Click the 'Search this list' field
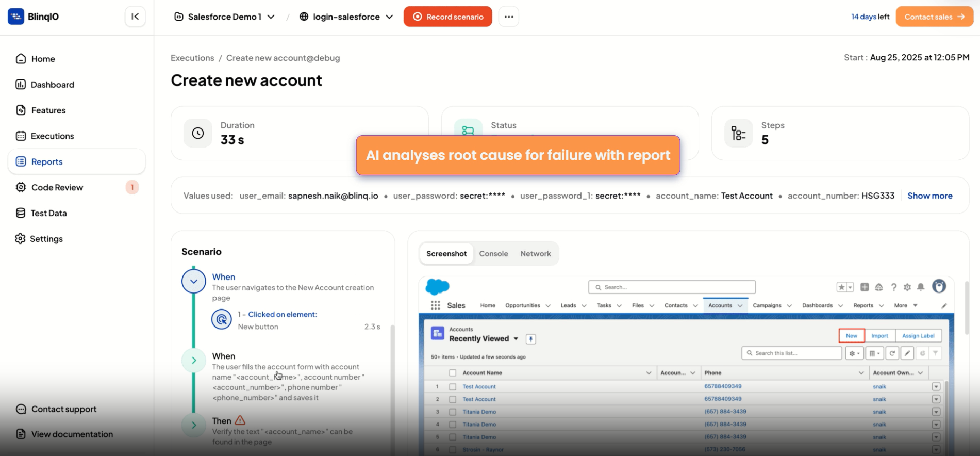The width and height of the screenshot is (980, 456). click(x=791, y=353)
